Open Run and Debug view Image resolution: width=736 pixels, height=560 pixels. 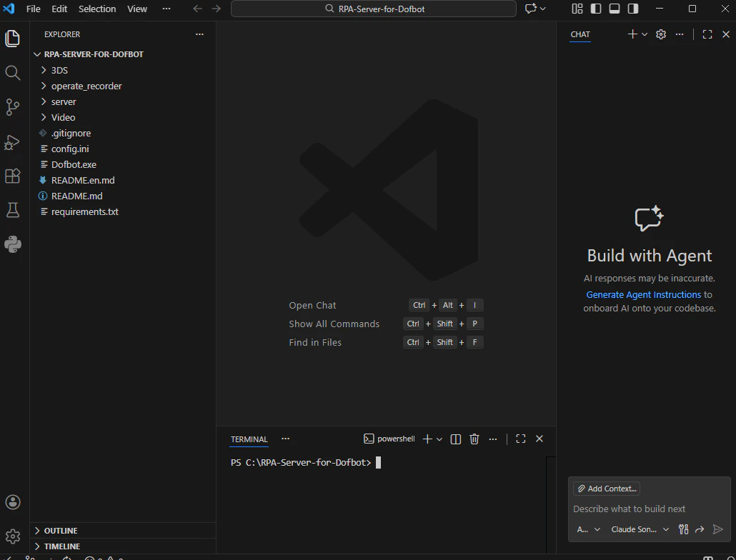coord(13,141)
